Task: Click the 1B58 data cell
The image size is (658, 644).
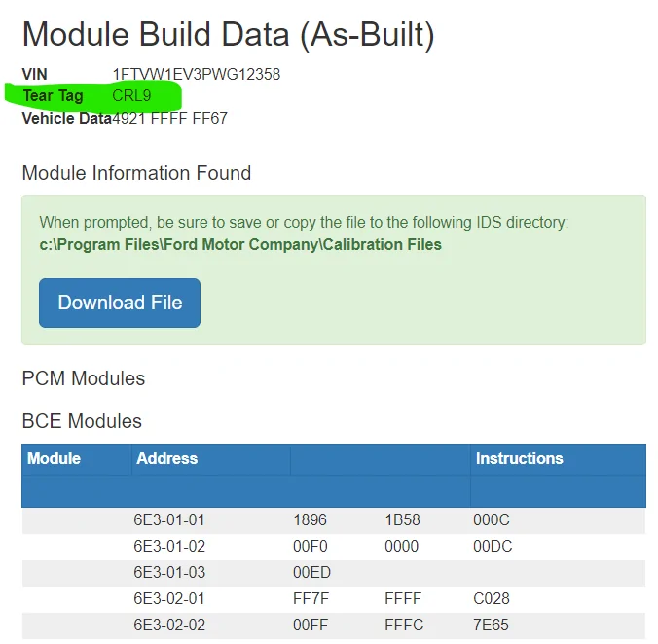Action: [402, 520]
